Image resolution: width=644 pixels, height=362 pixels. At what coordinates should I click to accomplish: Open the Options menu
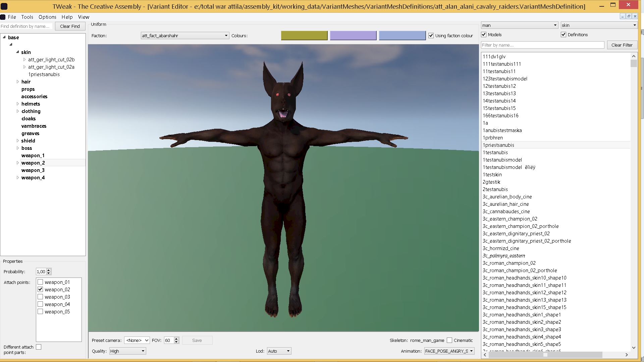point(47,17)
